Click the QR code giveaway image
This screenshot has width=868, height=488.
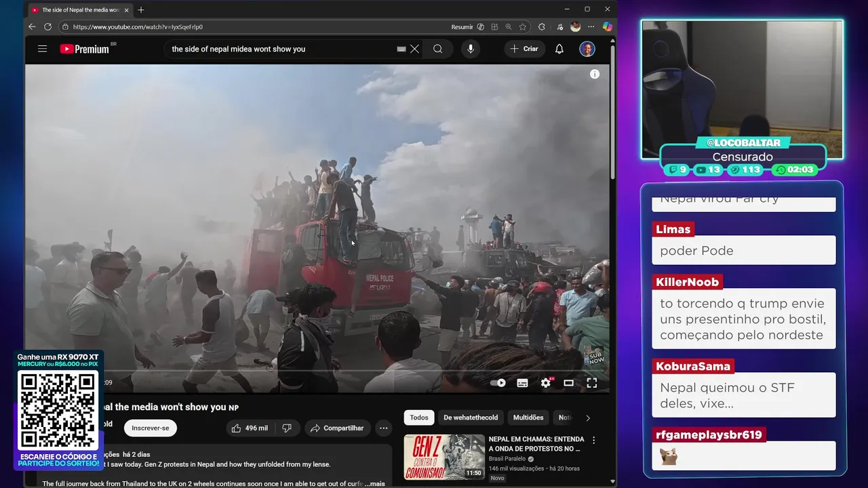pyautogui.click(x=58, y=410)
